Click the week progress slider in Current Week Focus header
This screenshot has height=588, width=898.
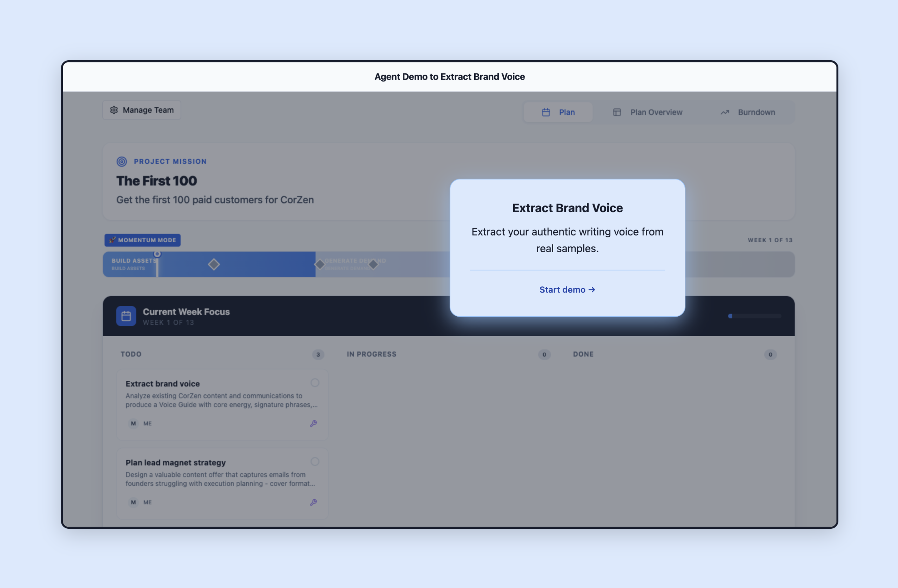click(754, 316)
